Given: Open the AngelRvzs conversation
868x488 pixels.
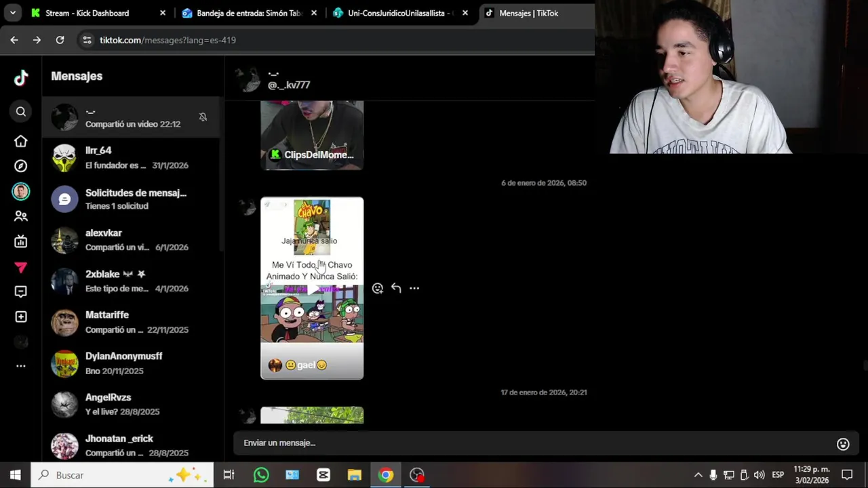Looking at the screenshot, I should point(132,405).
